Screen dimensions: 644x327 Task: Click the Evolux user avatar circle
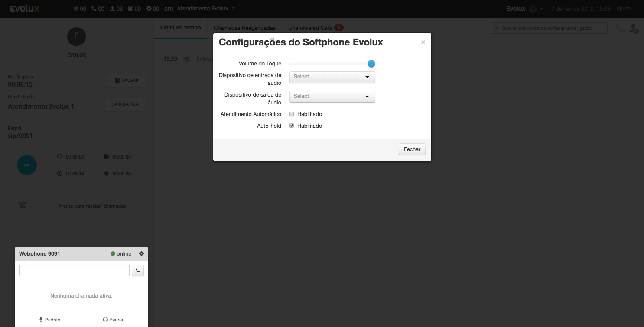click(x=77, y=37)
